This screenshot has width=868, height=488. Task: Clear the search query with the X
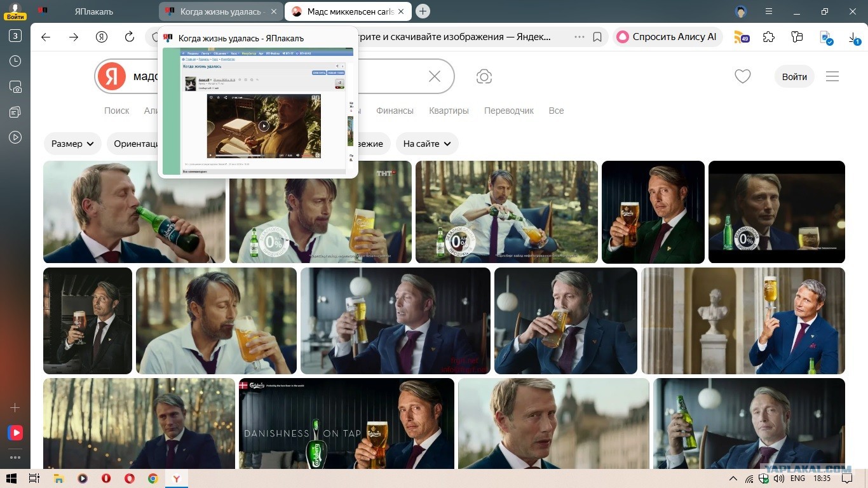[x=435, y=76]
